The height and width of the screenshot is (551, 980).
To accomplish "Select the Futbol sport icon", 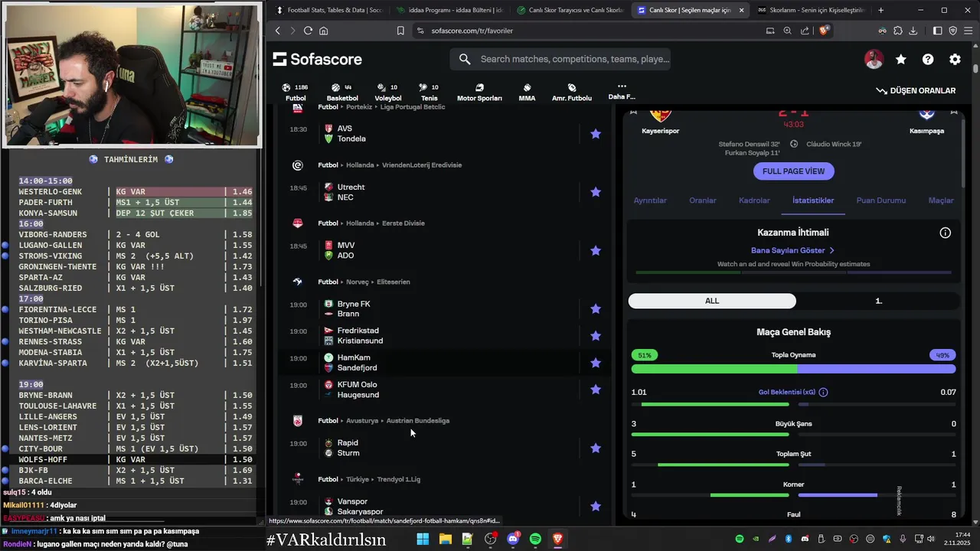I will (x=296, y=93).
